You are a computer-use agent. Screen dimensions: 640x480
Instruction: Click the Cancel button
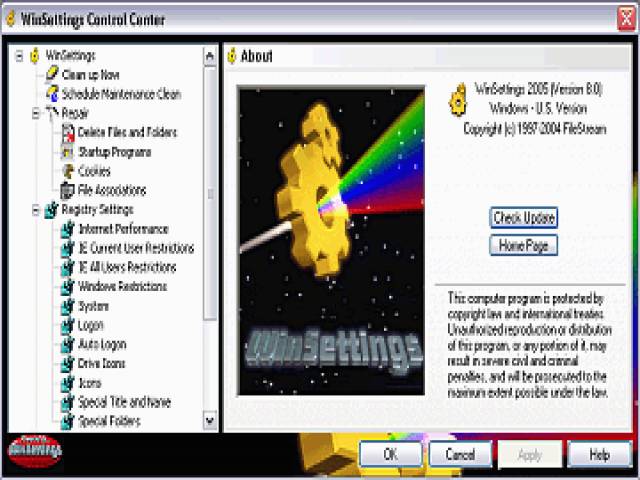click(x=460, y=454)
